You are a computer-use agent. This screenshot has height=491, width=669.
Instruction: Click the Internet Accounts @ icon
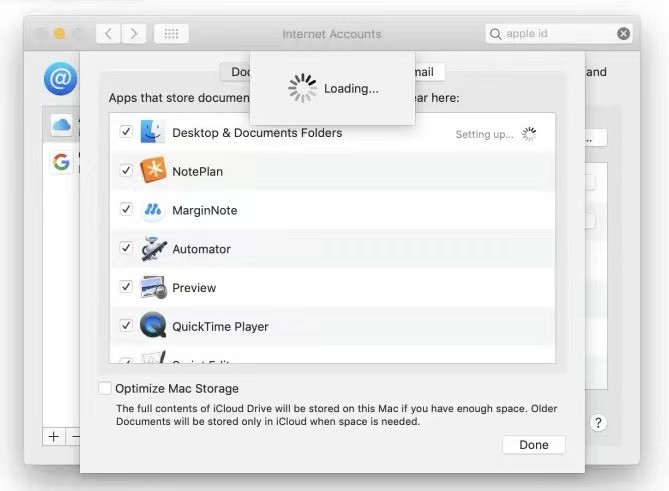pos(61,78)
